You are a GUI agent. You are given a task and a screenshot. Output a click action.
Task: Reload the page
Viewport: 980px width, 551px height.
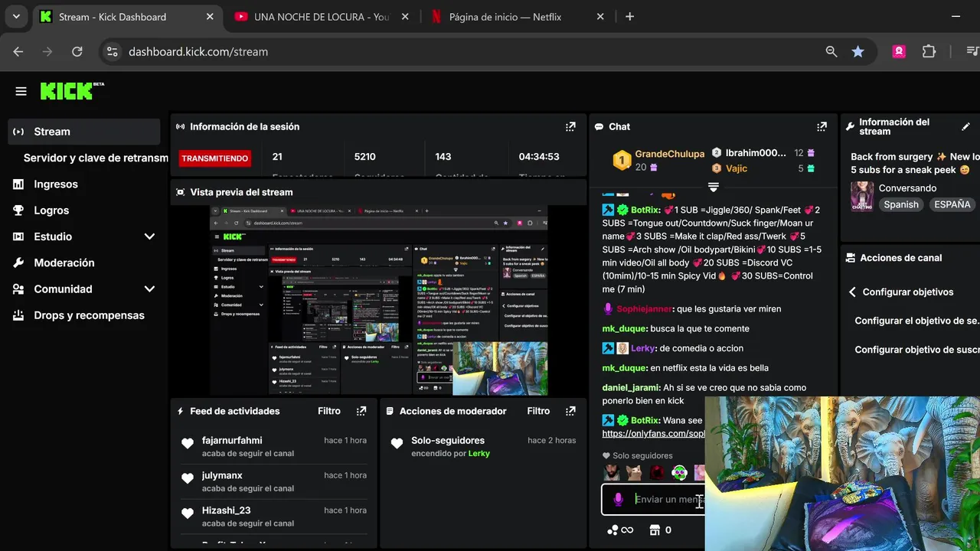click(x=77, y=52)
